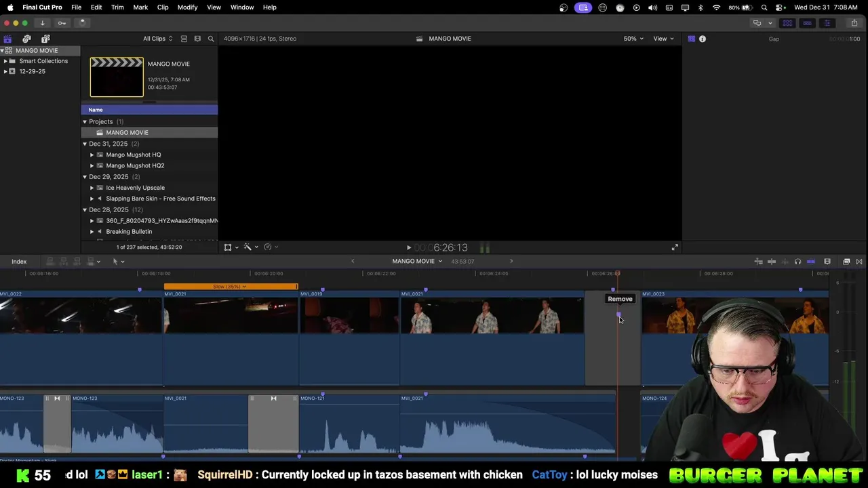This screenshot has height=488, width=868.
Task: Open browser search magnifier
Action: pyautogui.click(x=211, y=39)
